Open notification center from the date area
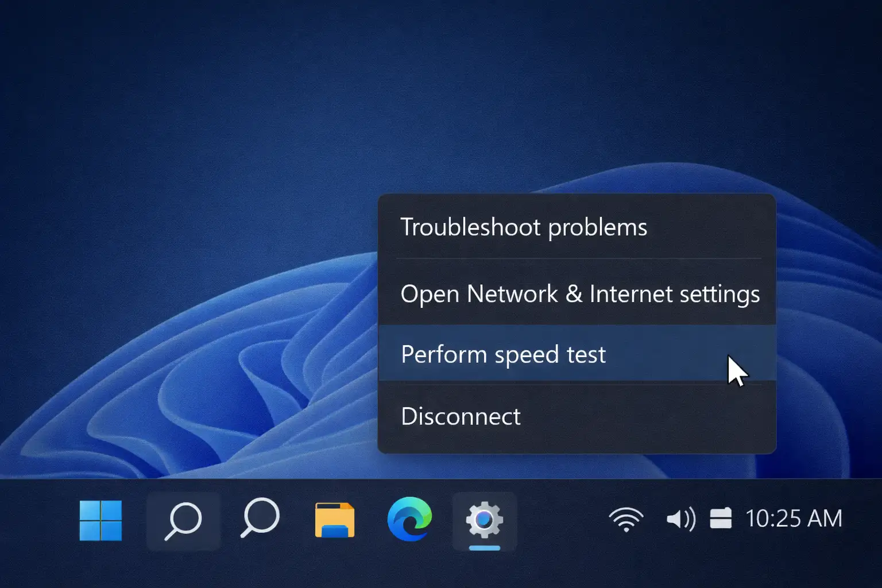The height and width of the screenshot is (588, 882). click(x=794, y=519)
